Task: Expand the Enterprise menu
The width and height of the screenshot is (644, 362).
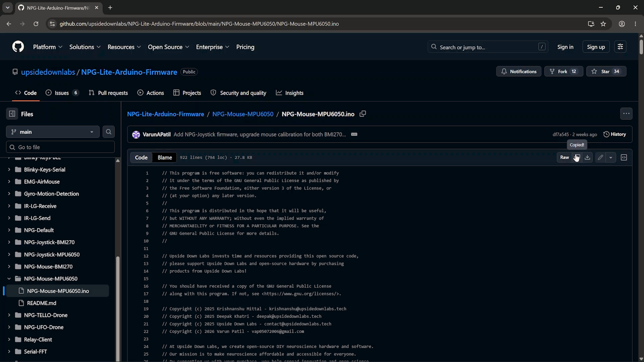Action: click(x=212, y=47)
